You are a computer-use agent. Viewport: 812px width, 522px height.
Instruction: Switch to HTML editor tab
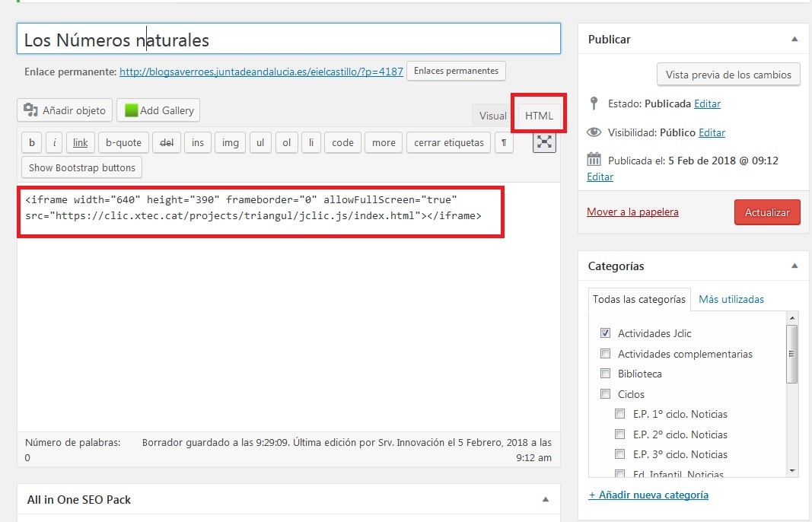[x=539, y=116]
